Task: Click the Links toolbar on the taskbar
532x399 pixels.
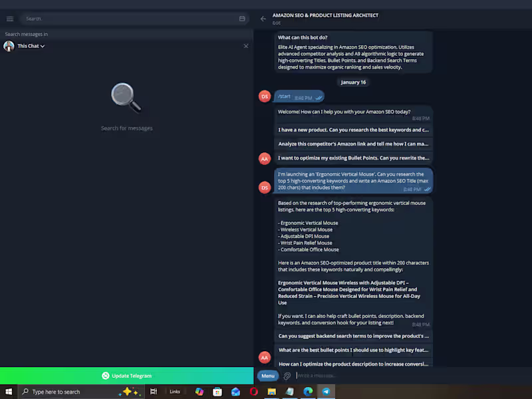Action: [x=175, y=392]
